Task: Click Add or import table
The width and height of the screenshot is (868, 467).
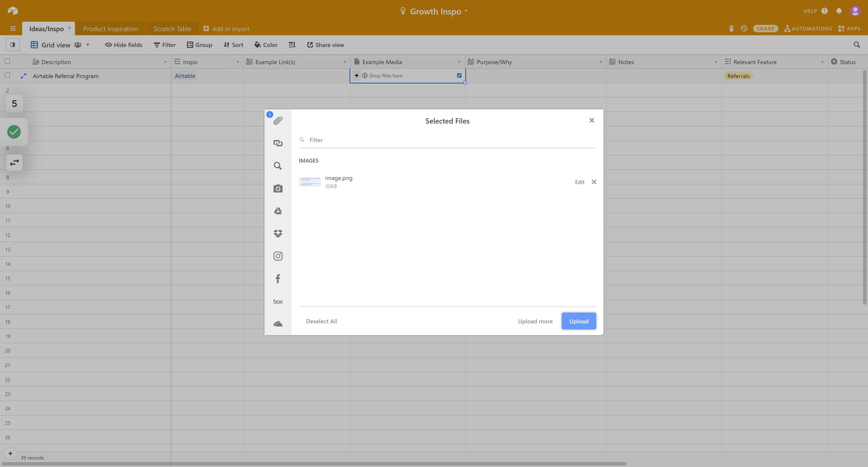Action: pyautogui.click(x=226, y=29)
